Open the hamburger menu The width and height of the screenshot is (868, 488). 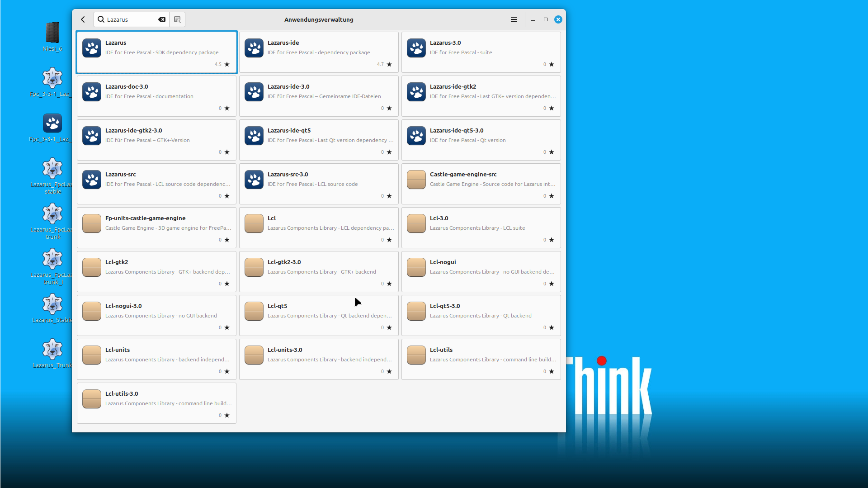[x=514, y=19]
